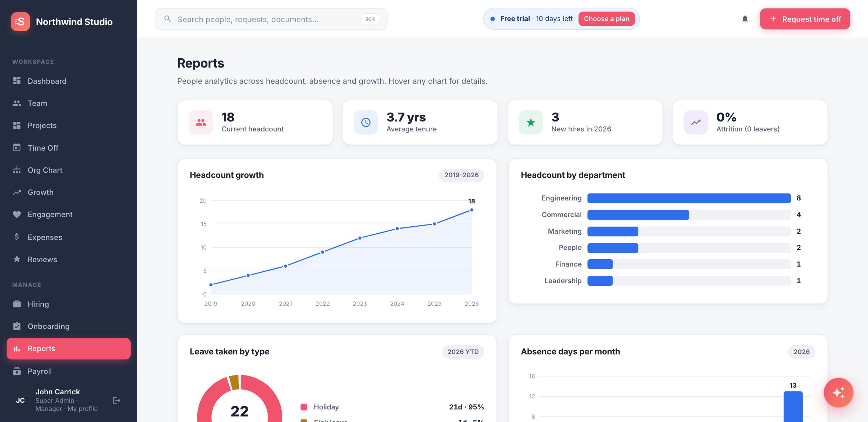Open My profile link
The width and height of the screenshot is (868, 422).
(83, 408)
